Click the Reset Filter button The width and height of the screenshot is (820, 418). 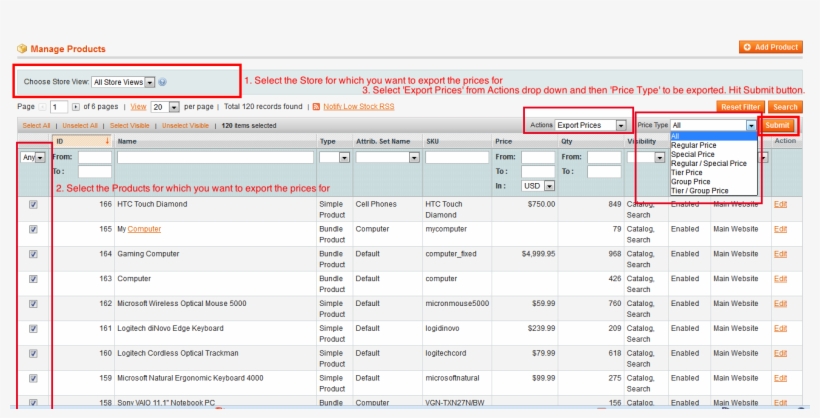click(741, 107)
